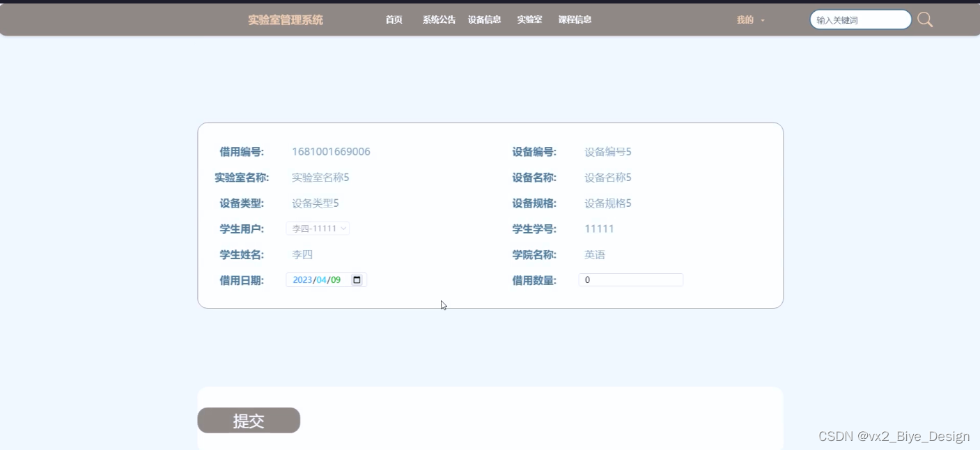The image size is (980, 450).
Task: Click the value 设备类型5
Action: click(x=316, y=203)
